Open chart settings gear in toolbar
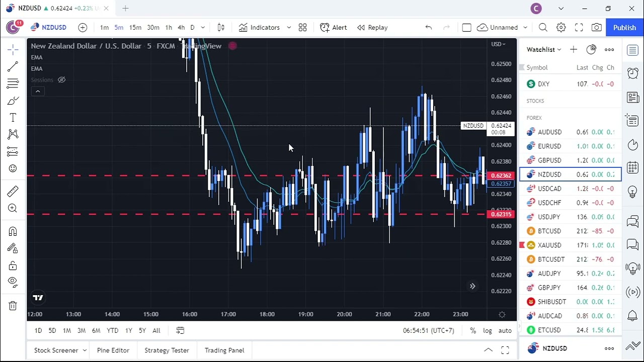Image resolution: width=644 pixels, height=362 pixels. coord(561,28)
